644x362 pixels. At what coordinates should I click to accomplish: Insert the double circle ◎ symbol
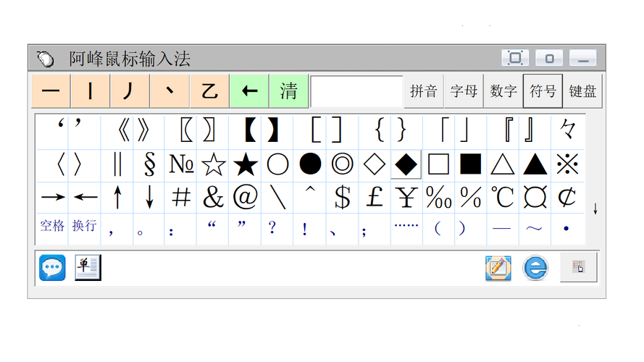[x=342, y=164]
